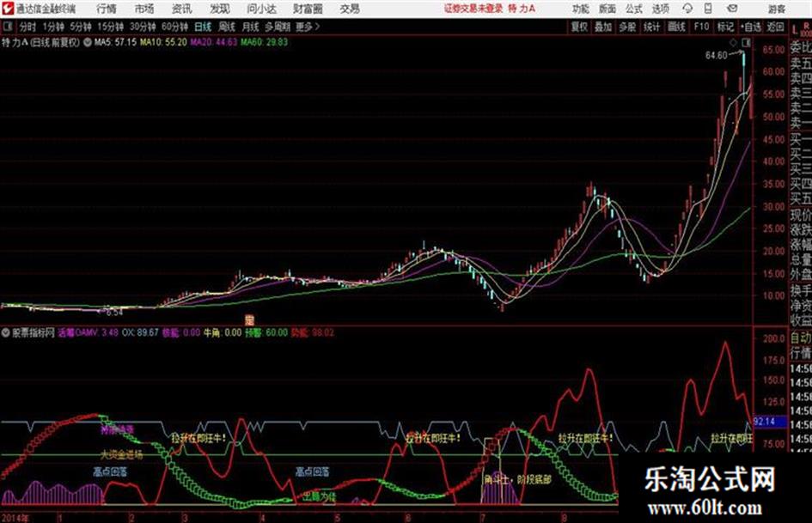Click 证券交易未登录 login status text
This screenshot has width=812, height=523.
(473, 9)
